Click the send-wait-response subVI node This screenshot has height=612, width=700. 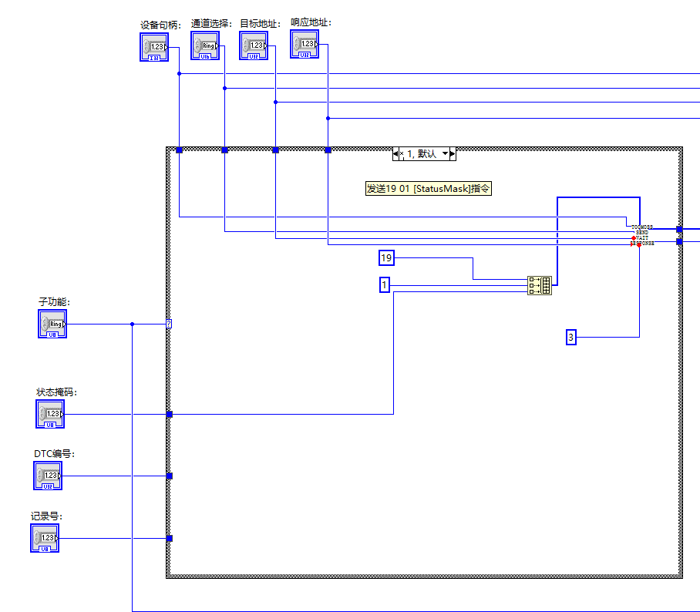click(642, 235)
